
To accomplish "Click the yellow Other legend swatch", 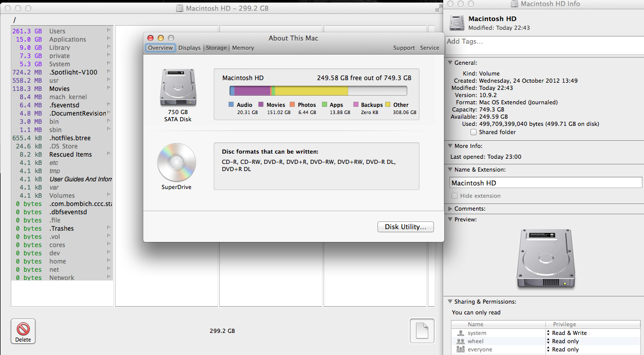I will click(388, 105).
